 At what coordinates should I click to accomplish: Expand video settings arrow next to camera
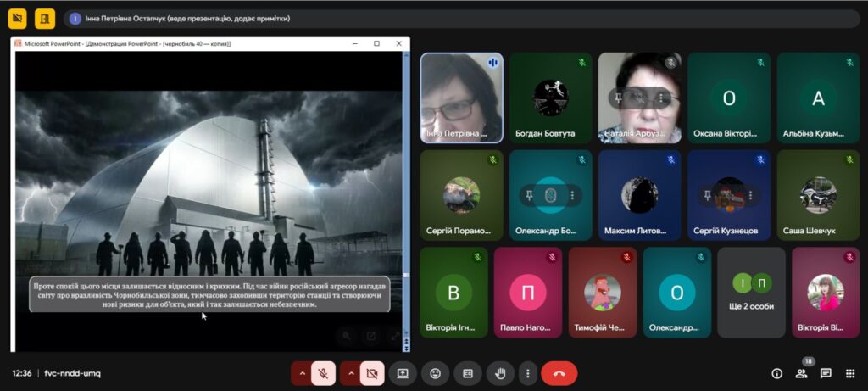coord(349,373)
